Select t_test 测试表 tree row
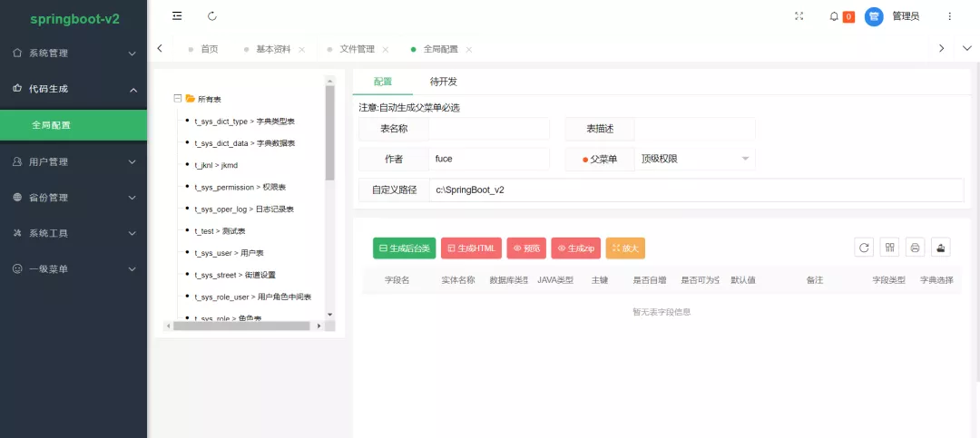Screen dimensions: 980x438 pos(220,231)
